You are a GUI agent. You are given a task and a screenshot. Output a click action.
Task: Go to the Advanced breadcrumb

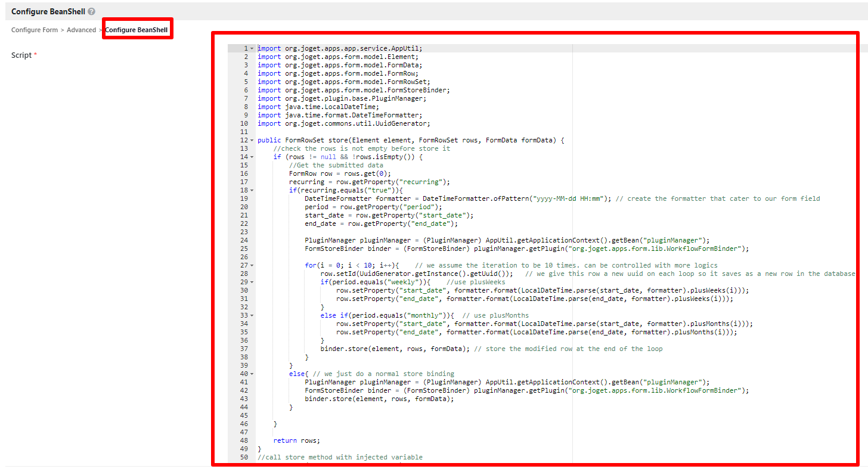coord(81,30)
